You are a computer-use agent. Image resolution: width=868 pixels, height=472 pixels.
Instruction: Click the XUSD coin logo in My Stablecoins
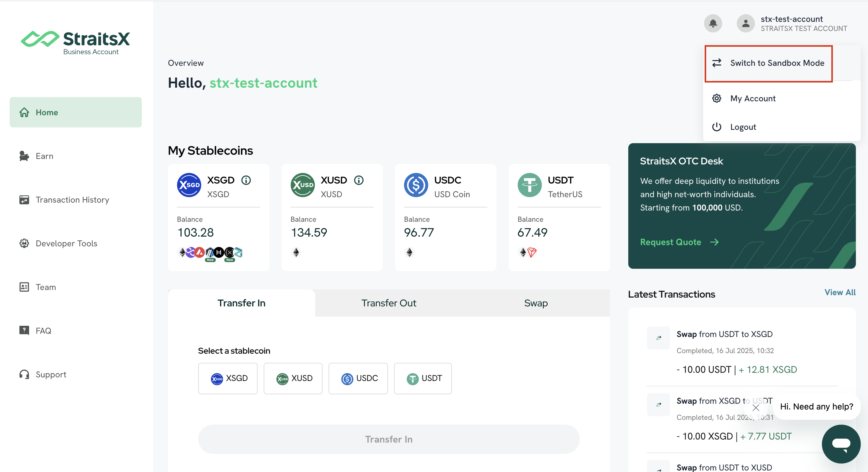tap(302, 185)
